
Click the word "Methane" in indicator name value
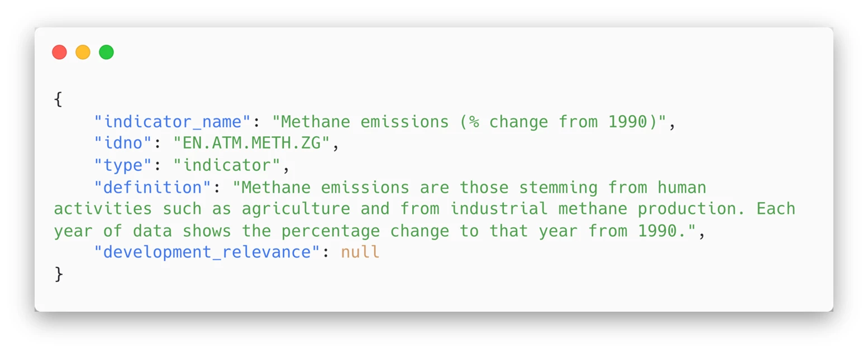(316, 122)
